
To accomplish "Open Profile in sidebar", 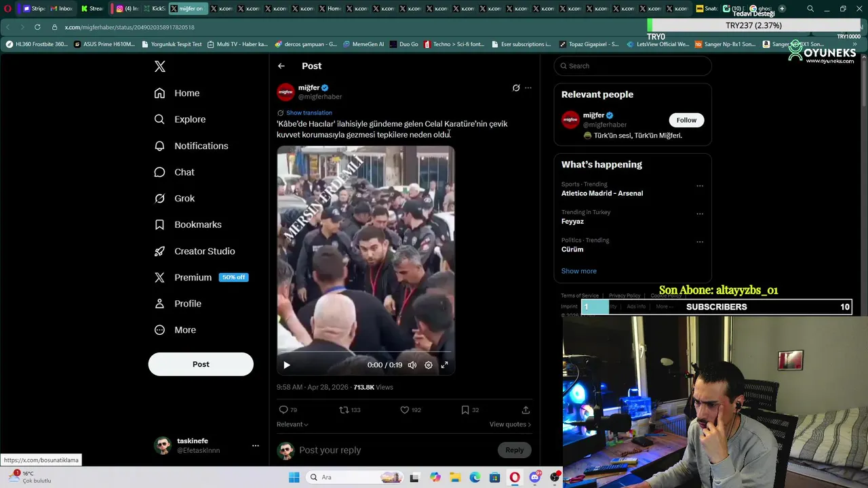I will click(x=178, y=304).
